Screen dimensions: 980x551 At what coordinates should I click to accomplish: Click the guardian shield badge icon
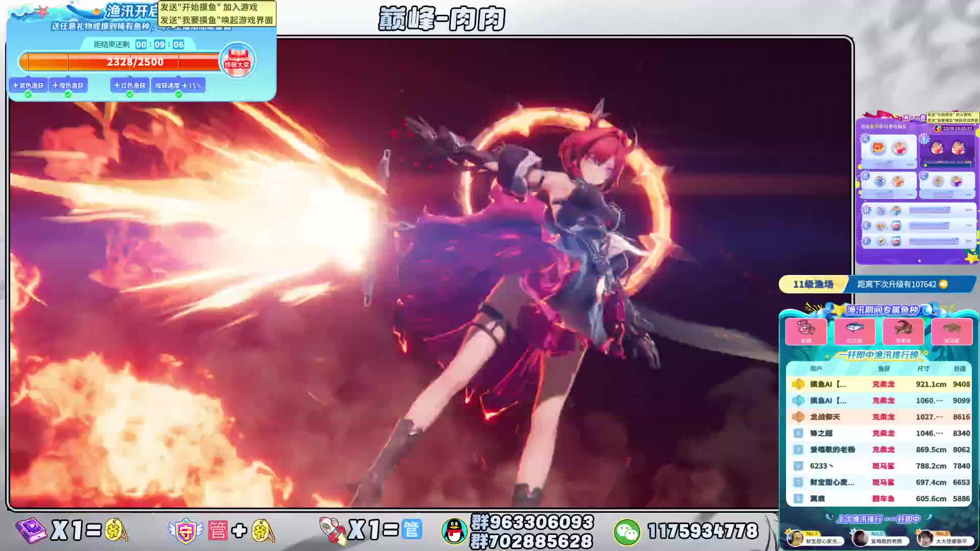[x=186, y=531]
